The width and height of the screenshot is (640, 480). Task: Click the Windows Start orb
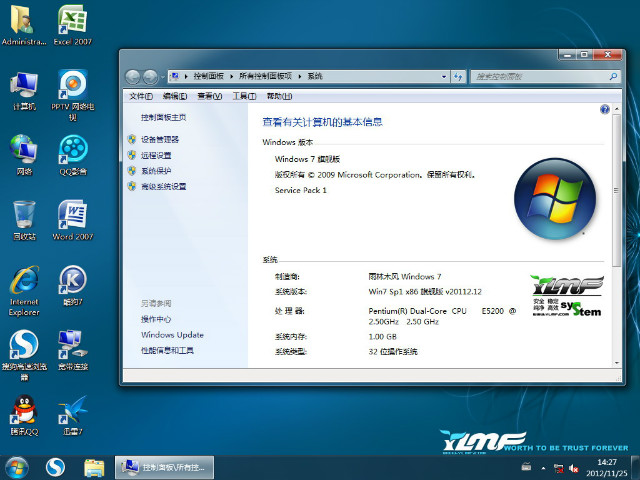[17, 468]
